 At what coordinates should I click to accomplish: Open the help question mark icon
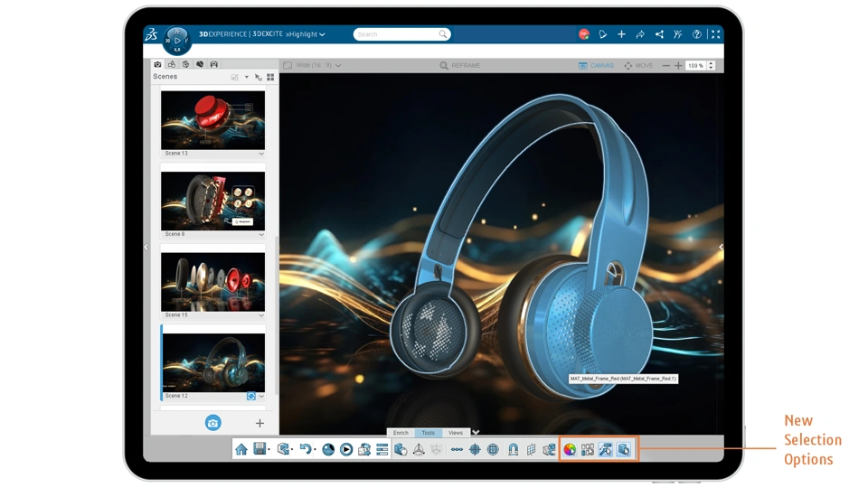pyautogui.click(x=696, y=34)
